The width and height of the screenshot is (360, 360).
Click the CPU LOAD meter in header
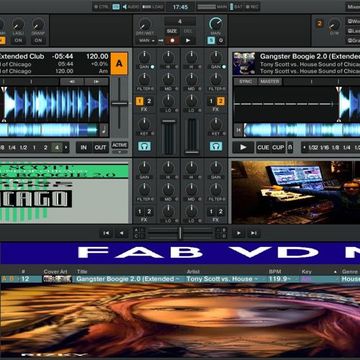click(x=152, y=7)
